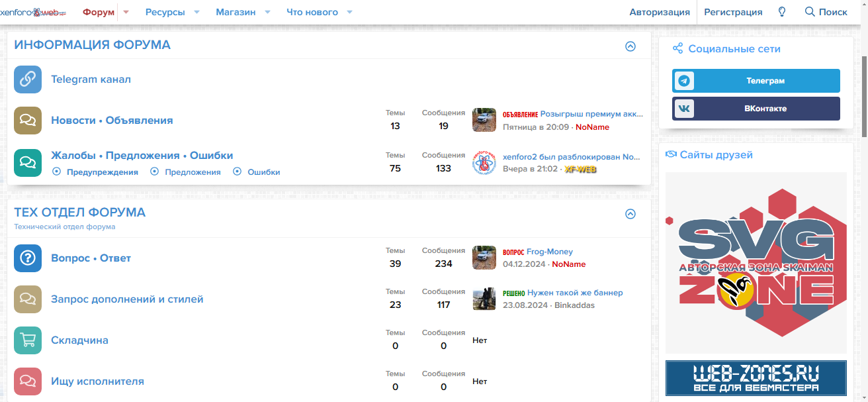Open the SVG Zone friend site banner

coord(756,262)
